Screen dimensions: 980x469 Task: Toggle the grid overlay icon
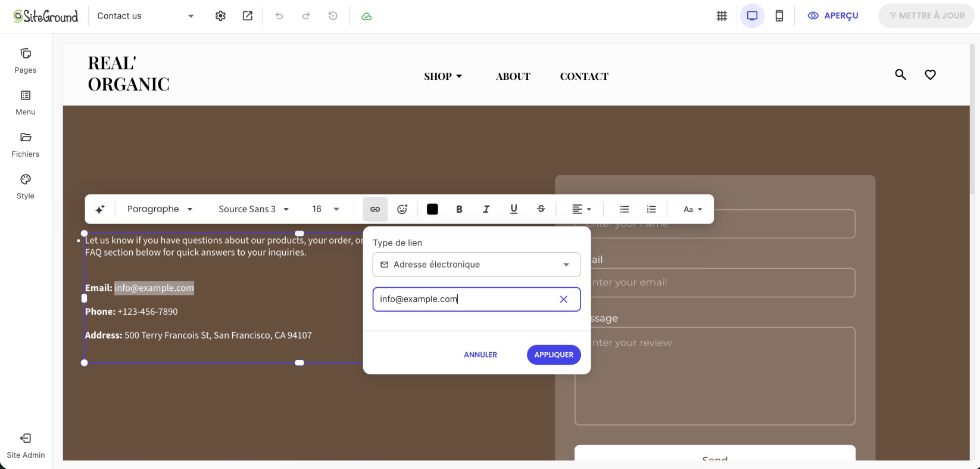click(722, 16)
